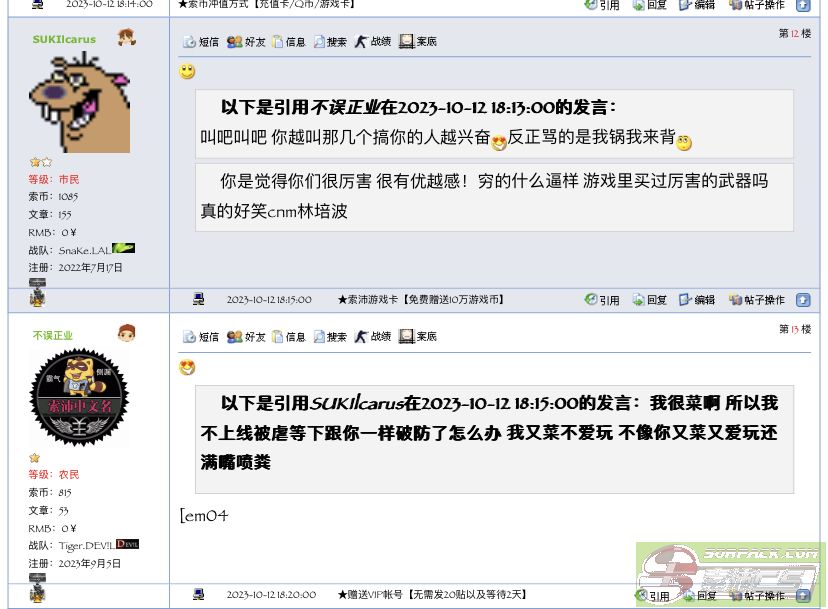The height and width of the screenshot is (609, 828).
Task: Click the gender avatar icon beside SUKIIcarus username
Action: tap(127, 38)
